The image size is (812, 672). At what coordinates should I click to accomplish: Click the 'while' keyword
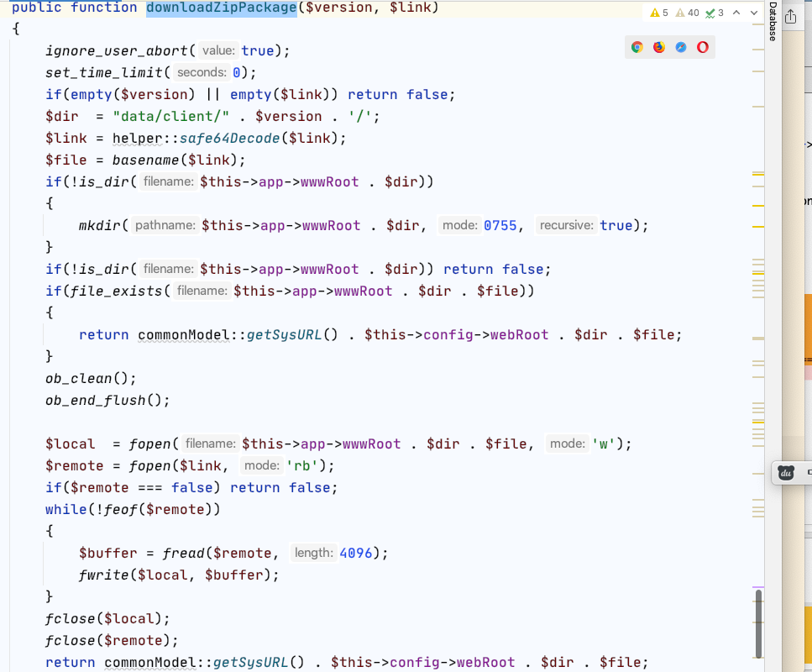click(x=65, y=509)
